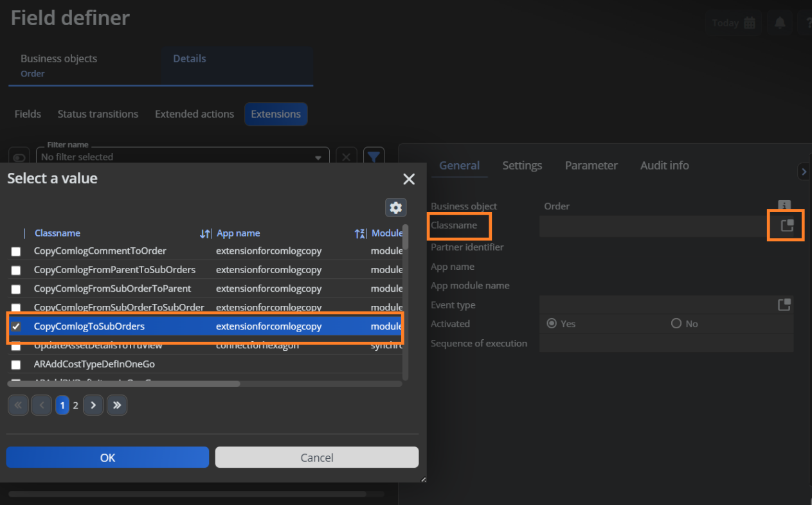Open the Business objects Order tab
The width and height of the screenshot is (812, 505).
click(x=85, y=66)
